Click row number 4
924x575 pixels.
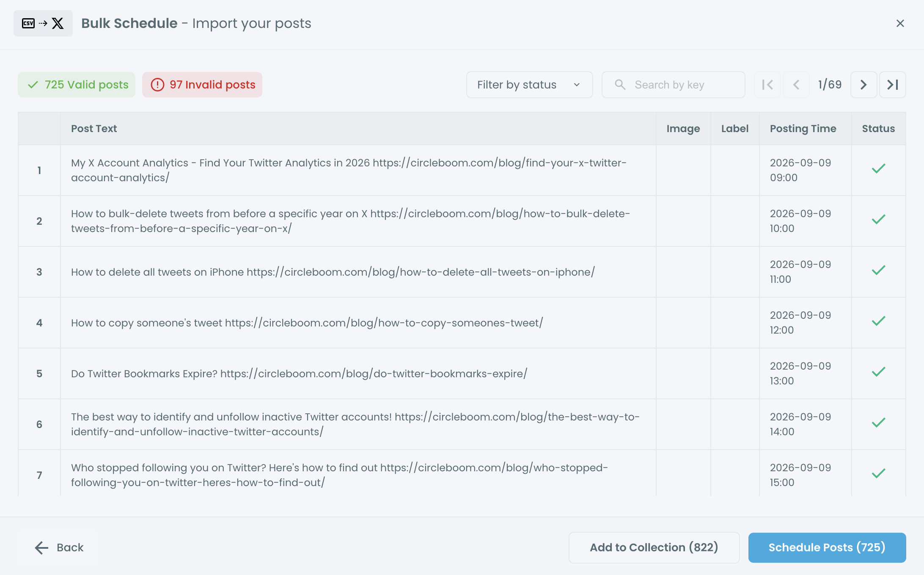(x=39, y=323)
